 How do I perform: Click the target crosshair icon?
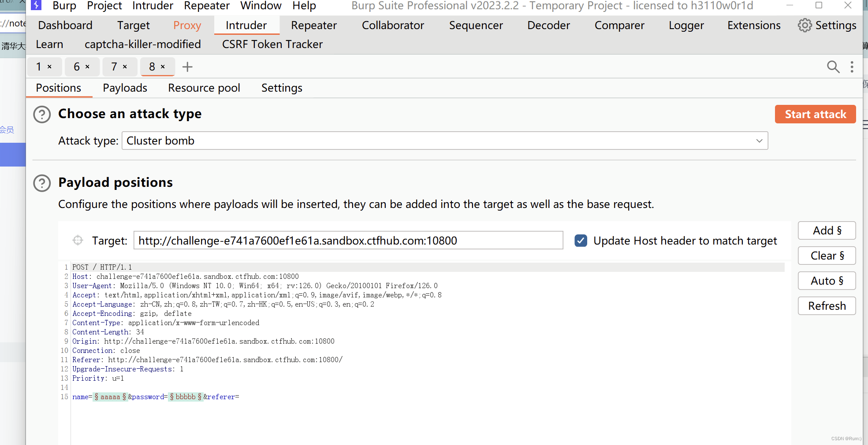(x=78, y=240)
